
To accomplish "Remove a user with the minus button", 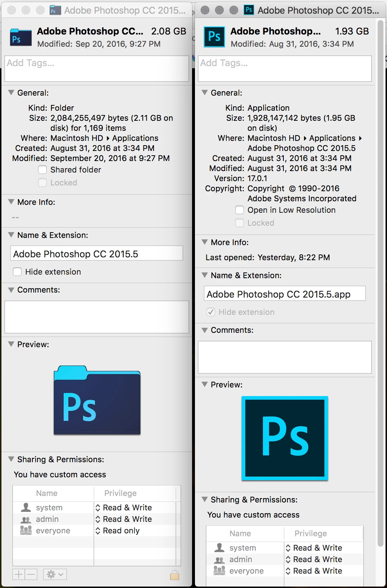I will point(31,574).
